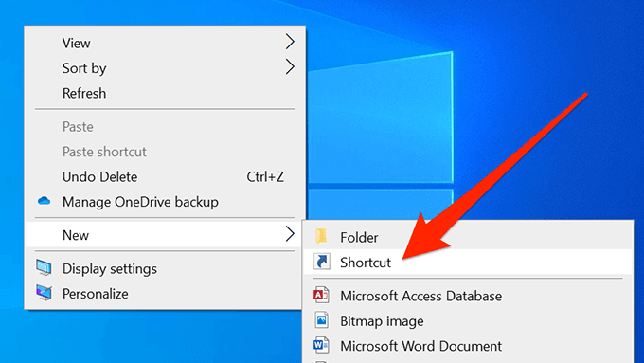Click the OneDrive cloud icon
Viewport: 644px width, 363px height.
44,201
